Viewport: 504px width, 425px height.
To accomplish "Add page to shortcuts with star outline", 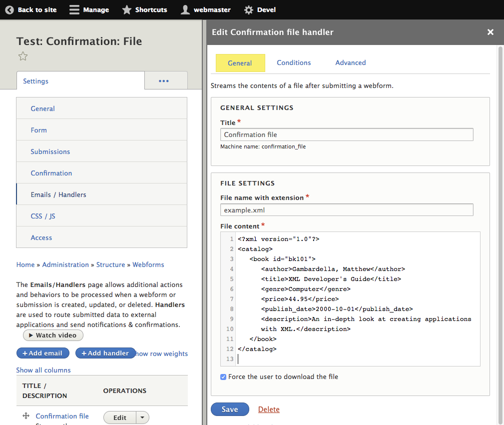I will pyautogui.click(x=23, y=56).
